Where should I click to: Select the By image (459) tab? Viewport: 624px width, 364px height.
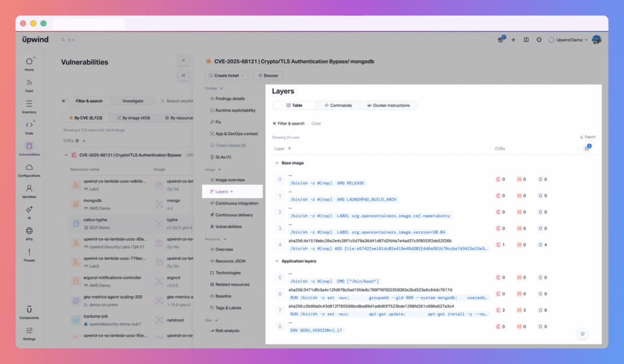133,117
